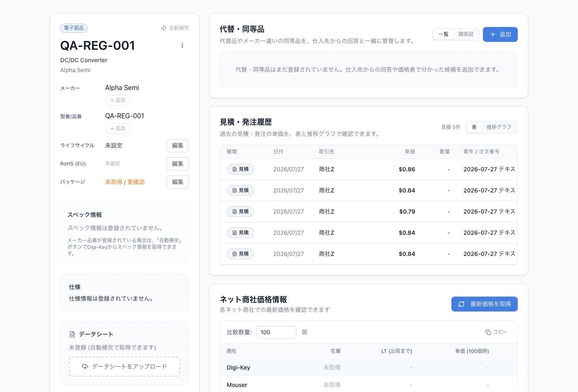This screenshot has width=578, height=392.
Task: Click the 見積 5件 count label
Action: (451, 127)
